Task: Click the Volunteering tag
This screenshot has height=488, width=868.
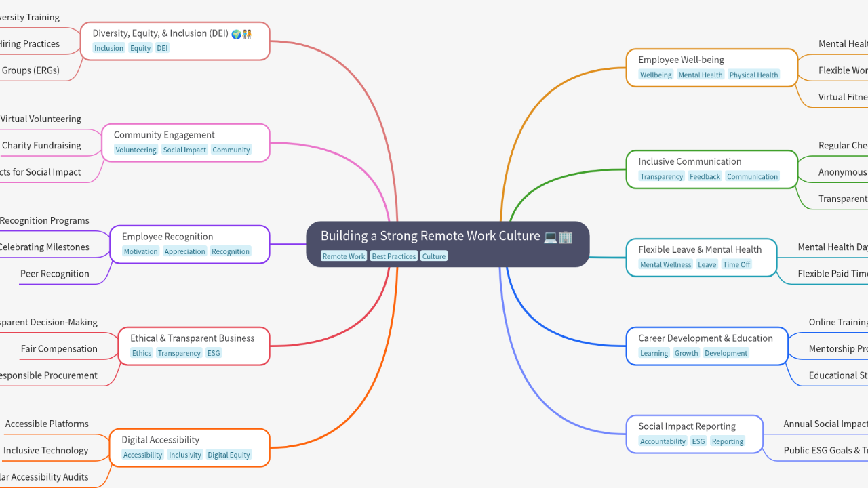Action: point(136,150)
